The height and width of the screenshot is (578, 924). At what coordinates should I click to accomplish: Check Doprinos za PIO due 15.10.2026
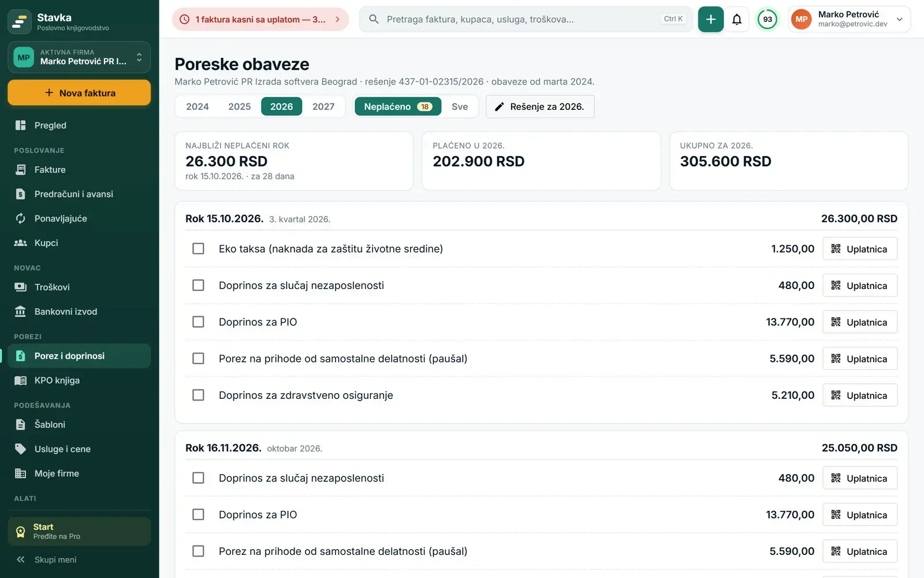pos(198,322)
